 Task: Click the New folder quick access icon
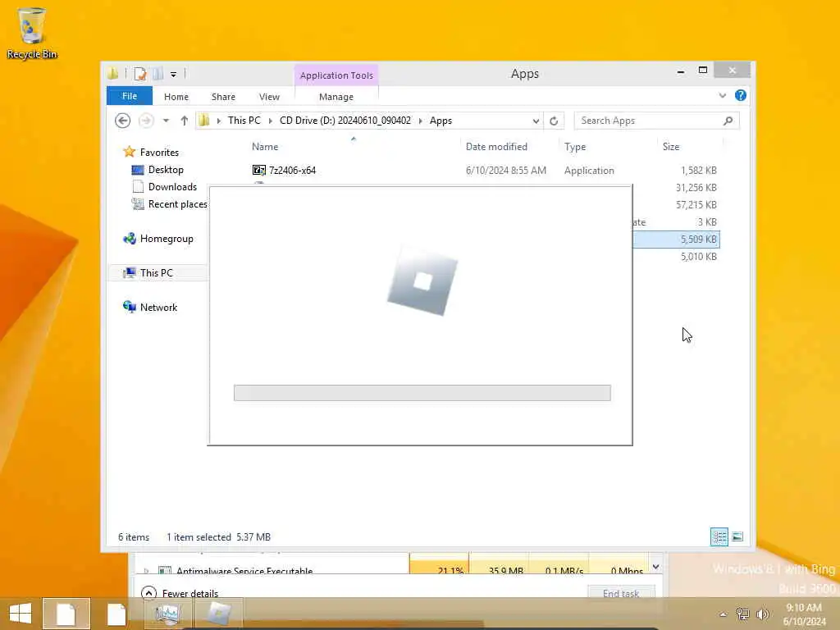(x=157, y=74)
